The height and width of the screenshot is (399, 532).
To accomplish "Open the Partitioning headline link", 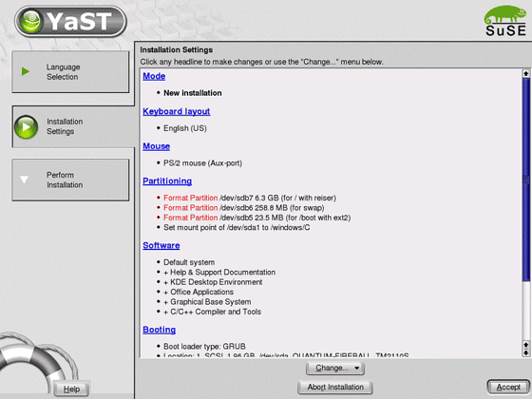I will click(x=167, y=181).
